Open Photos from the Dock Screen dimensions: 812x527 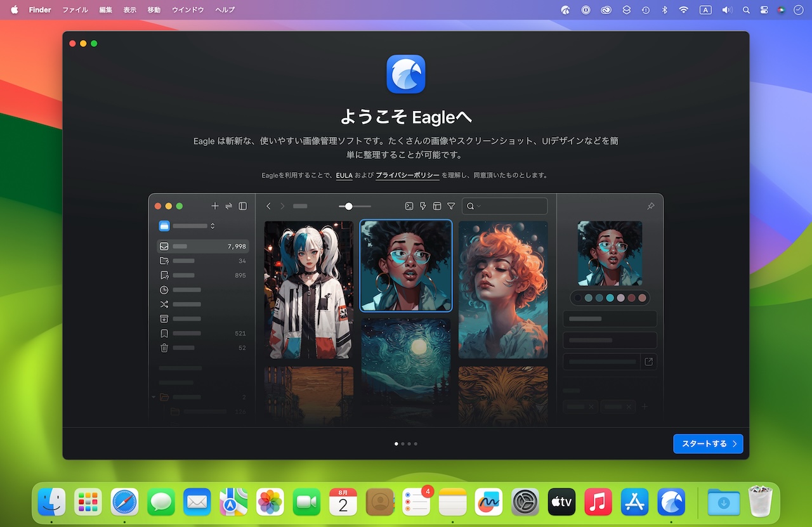[270, 502]
